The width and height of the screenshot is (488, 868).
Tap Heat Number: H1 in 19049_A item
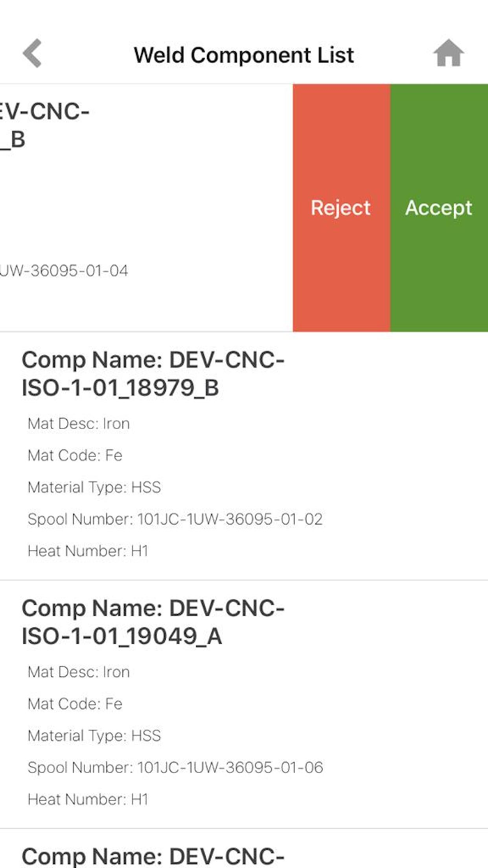pyautogui.click(x=88, y=800)
